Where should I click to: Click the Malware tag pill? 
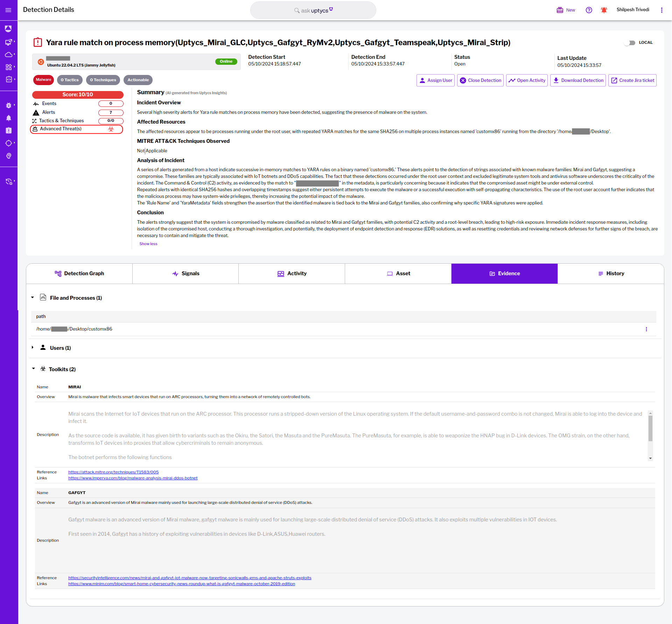pyautogui.click(x=43, y=80)
